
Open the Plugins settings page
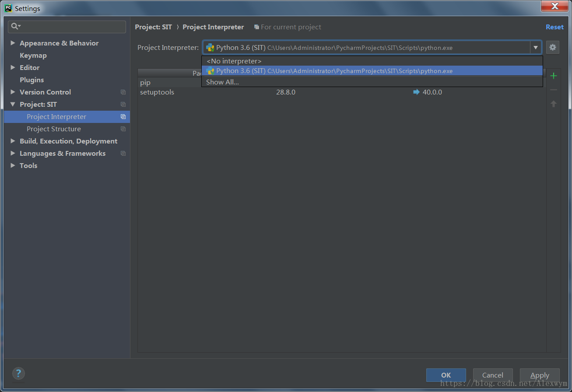click(32, 80)
